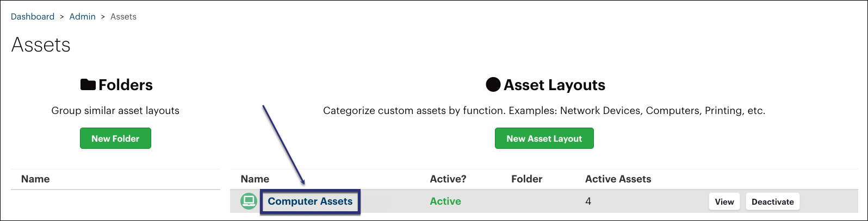This screenshot has height=221, width=868.
Task: Deactivate the Computer Assets layout
Action: coord(772,201)
